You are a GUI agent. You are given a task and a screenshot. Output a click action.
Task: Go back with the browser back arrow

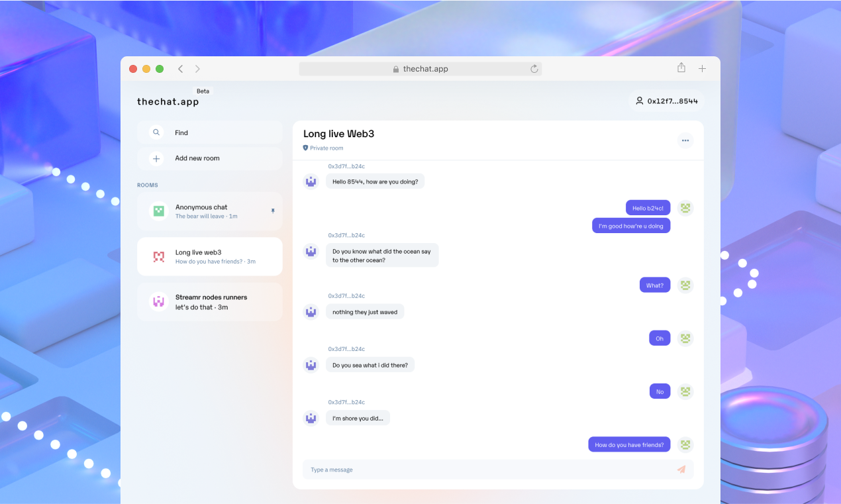(180, 69)
